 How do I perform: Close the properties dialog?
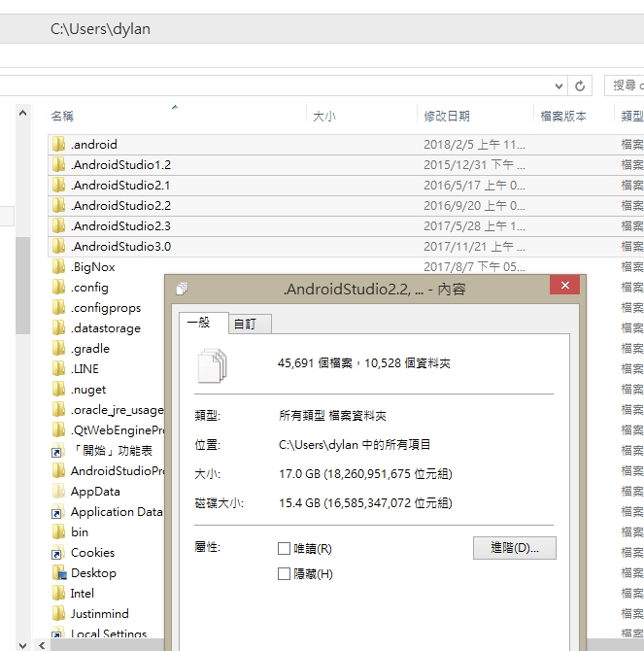pos(564,286)
